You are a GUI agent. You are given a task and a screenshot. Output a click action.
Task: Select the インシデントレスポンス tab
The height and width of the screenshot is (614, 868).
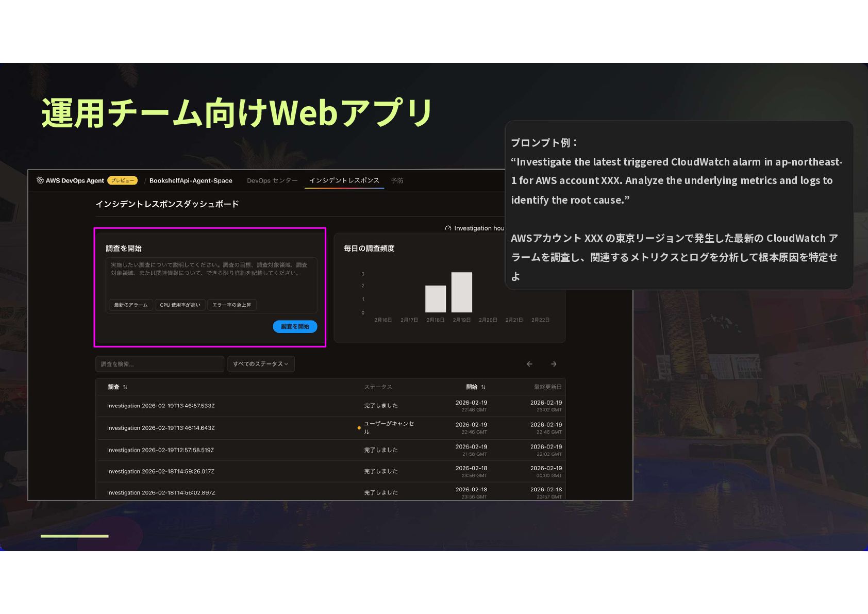(x=344, y=180)
